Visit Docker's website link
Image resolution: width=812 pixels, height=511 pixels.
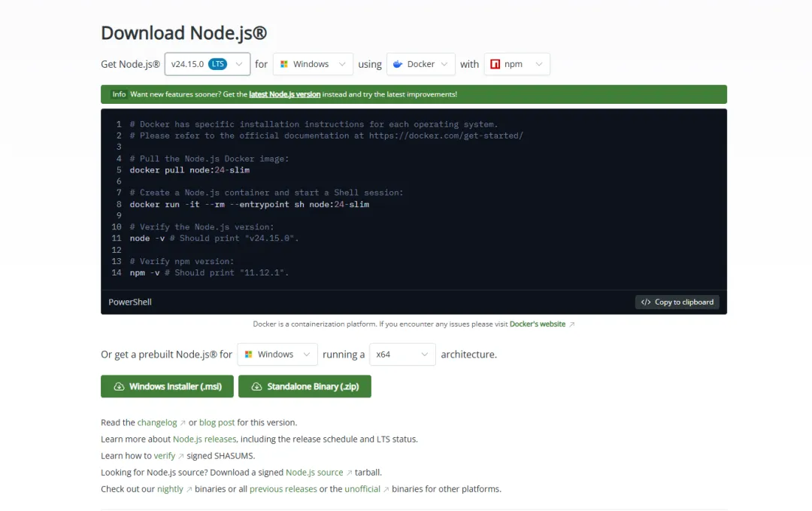(x=538, y=324)
